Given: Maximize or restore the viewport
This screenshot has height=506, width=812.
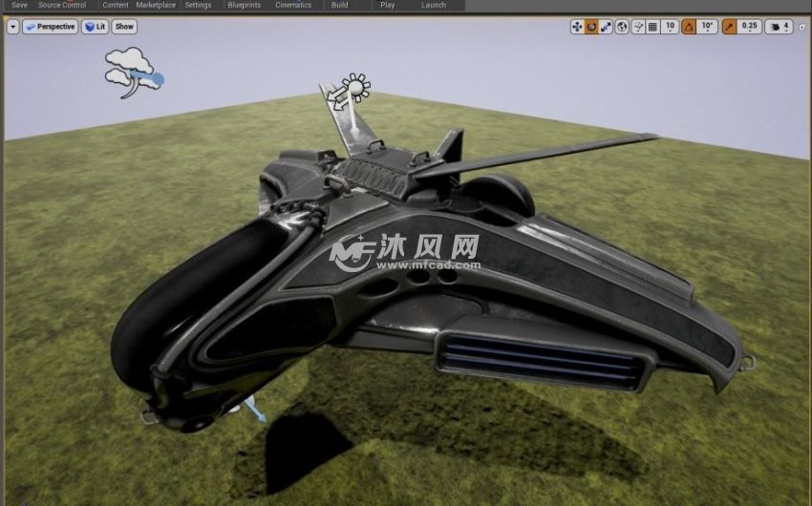Looking at the screenshot, I should tap(802, 27).
